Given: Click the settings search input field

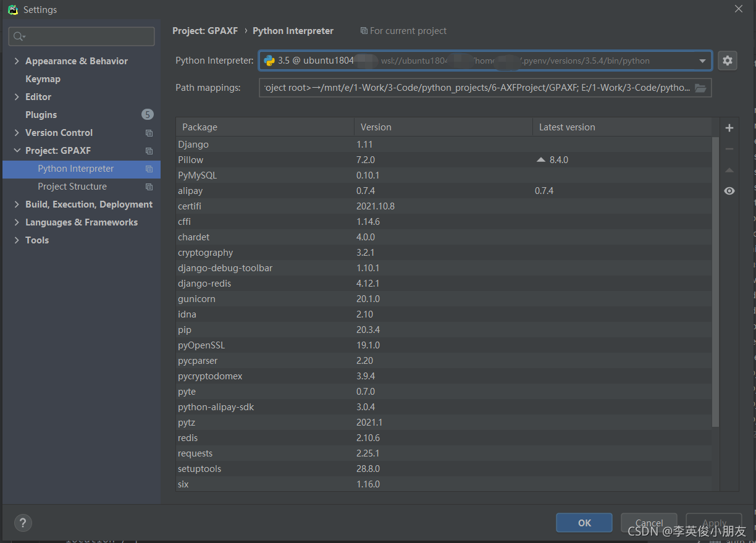Looking at the screenshot, I should (x=82, y=36).
